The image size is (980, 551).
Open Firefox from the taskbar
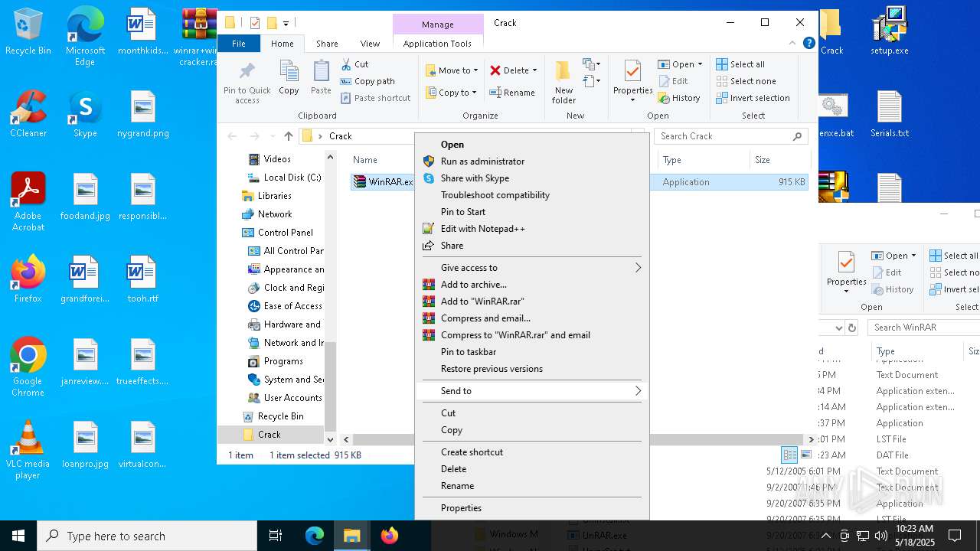click(390, 536)
